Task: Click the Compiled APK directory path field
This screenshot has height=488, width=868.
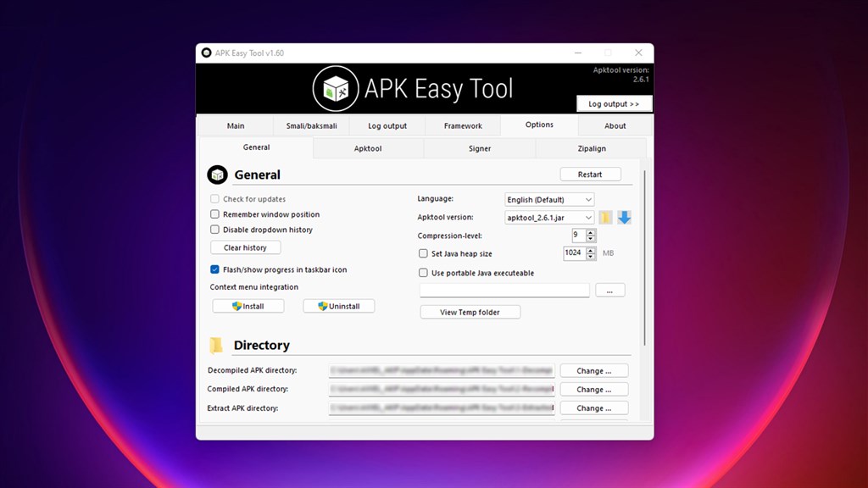Action: 441,390
